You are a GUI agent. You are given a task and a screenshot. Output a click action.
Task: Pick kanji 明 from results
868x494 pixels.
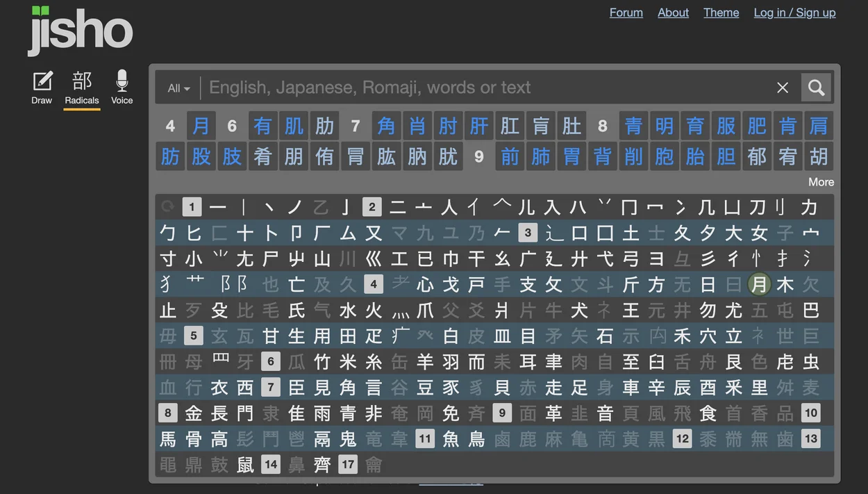(x=665, y=126)
